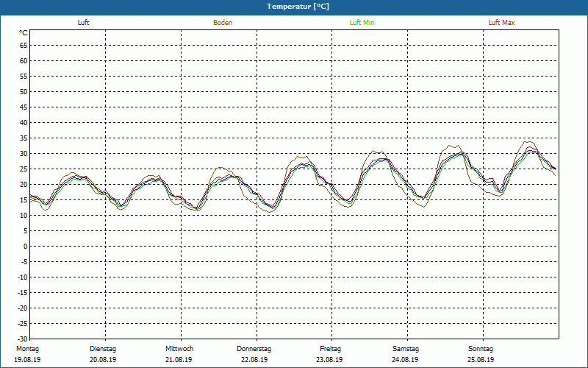Click the -30 y-axis value
The image size is (588, 368).
click(x=23, y=339)
